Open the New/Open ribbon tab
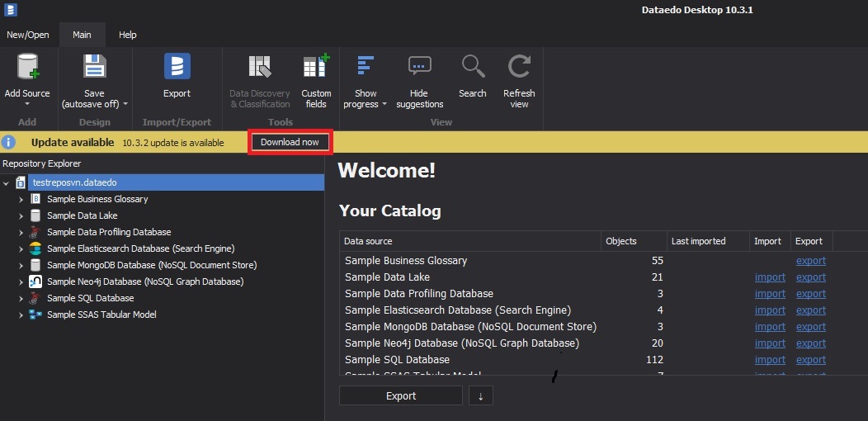The height and width of the screenshot is (421, 868). tap(28, 35)
